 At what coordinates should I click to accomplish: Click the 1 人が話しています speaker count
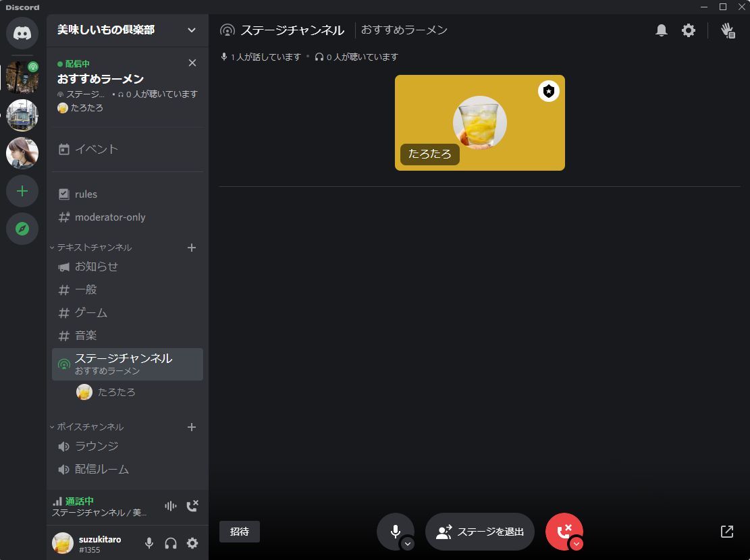[x=260, y=57]
